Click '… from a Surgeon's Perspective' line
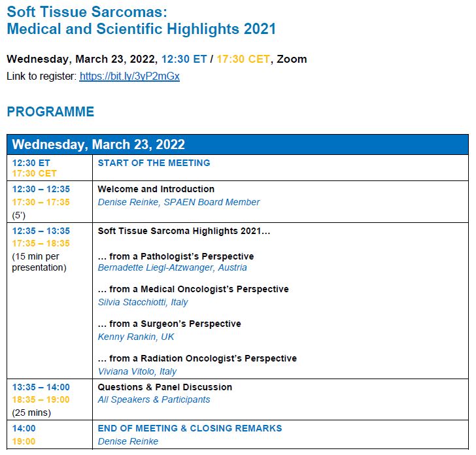 point(169,324)
